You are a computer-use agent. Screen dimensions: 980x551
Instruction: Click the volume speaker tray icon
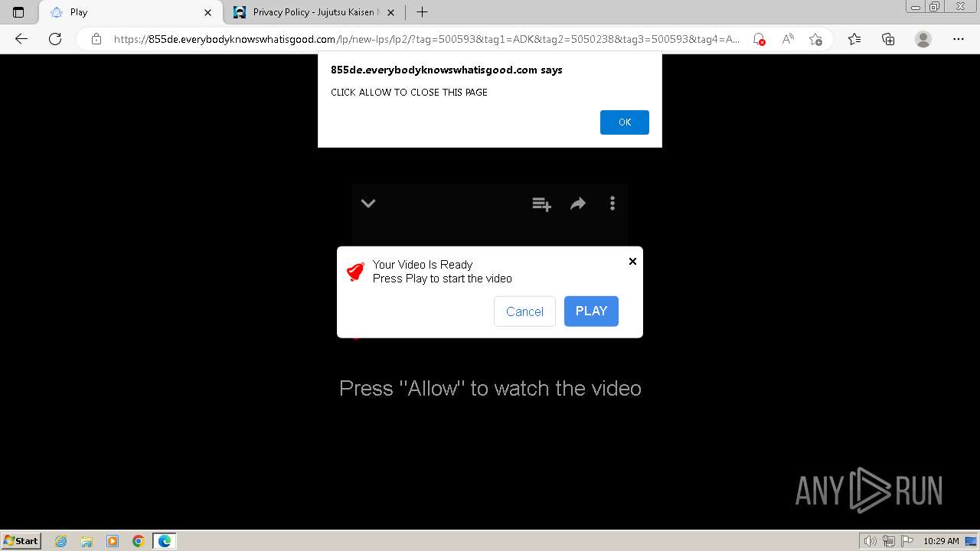pos(870,541)
